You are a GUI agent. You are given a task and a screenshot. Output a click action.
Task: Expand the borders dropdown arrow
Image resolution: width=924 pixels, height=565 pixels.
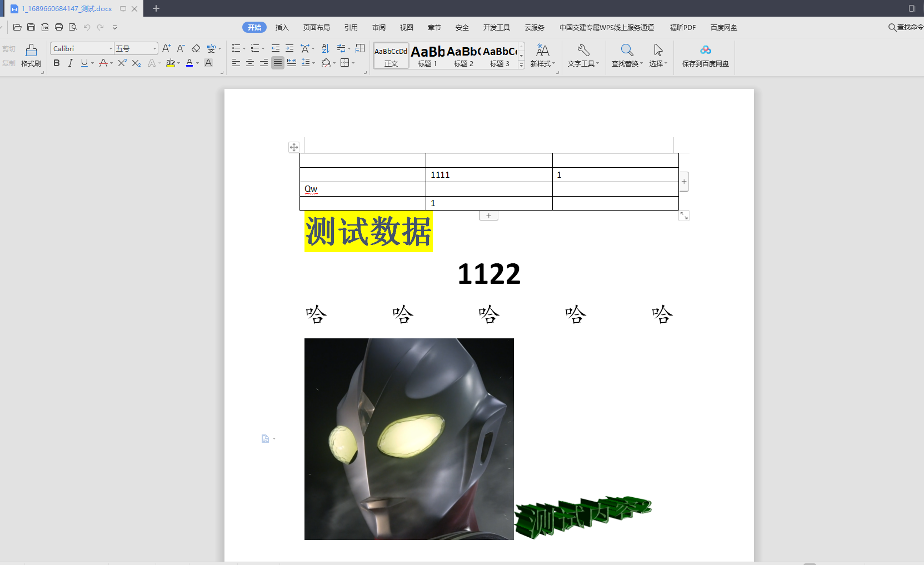click(353, 63)
